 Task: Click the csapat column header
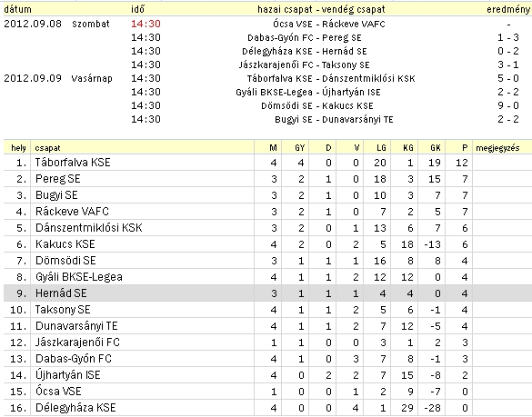coord(47,148)
